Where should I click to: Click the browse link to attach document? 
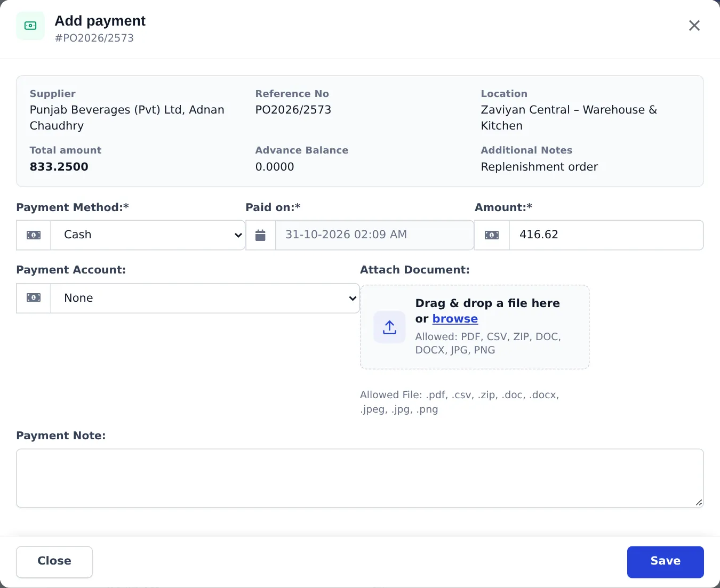pos(455,319)
